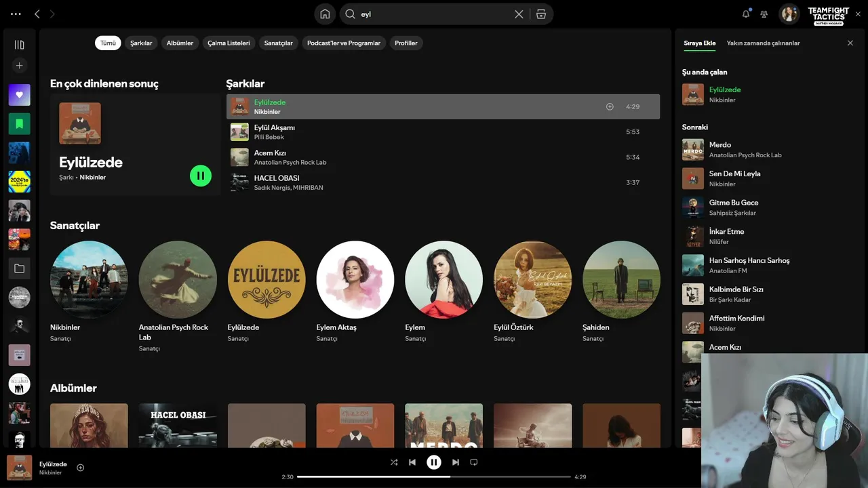The width and height of the screenshot is (868, 488).
Task: Toggle repeat mode
Action: coord(474,462)
